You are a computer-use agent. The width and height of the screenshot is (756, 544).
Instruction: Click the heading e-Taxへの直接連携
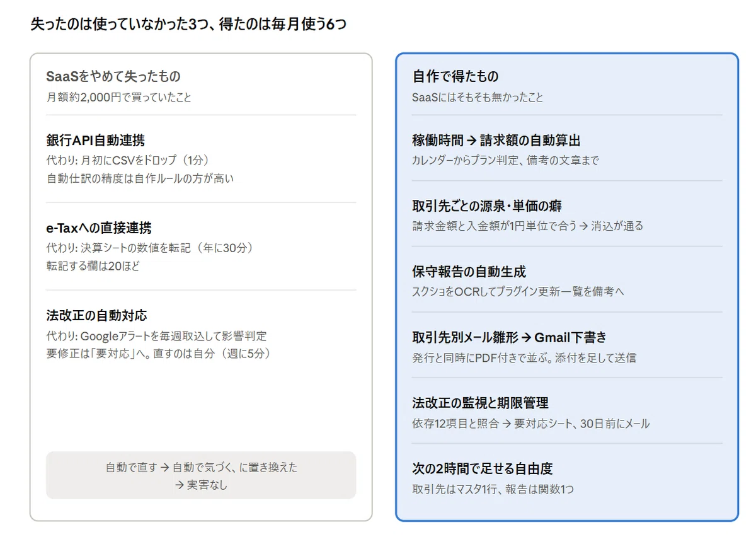pos(99,228)
